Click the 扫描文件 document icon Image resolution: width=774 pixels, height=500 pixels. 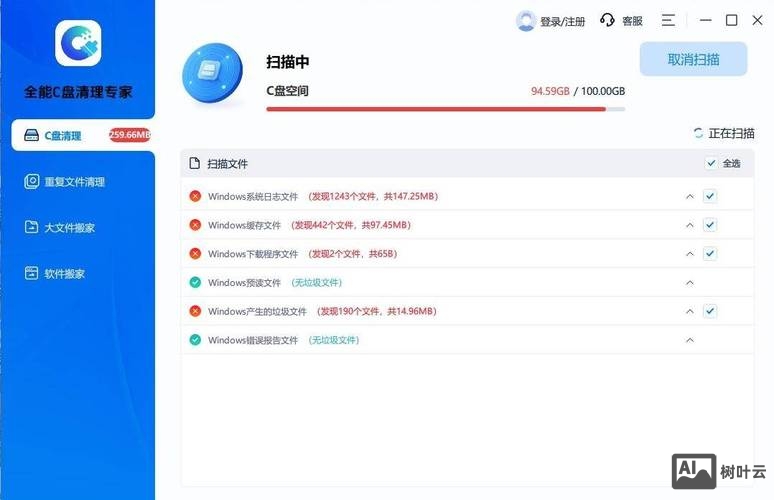click(x=195, y=163)
